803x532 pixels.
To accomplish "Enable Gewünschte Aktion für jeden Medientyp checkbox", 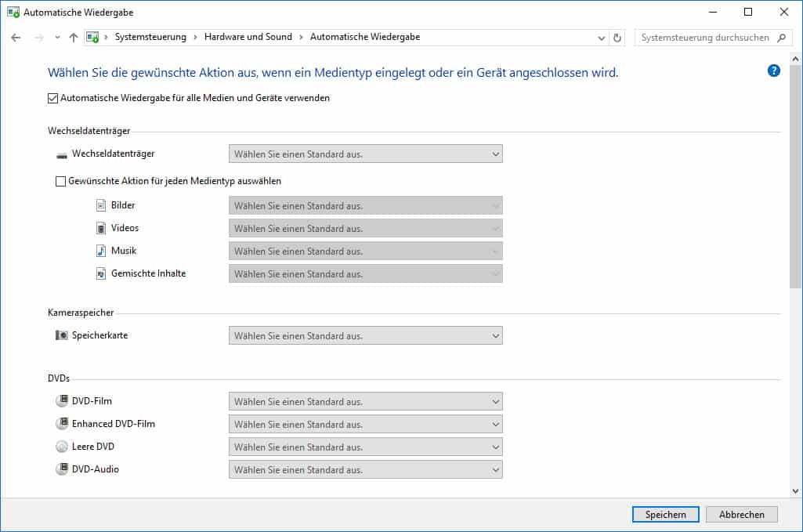I will click(x=61, y=181).
